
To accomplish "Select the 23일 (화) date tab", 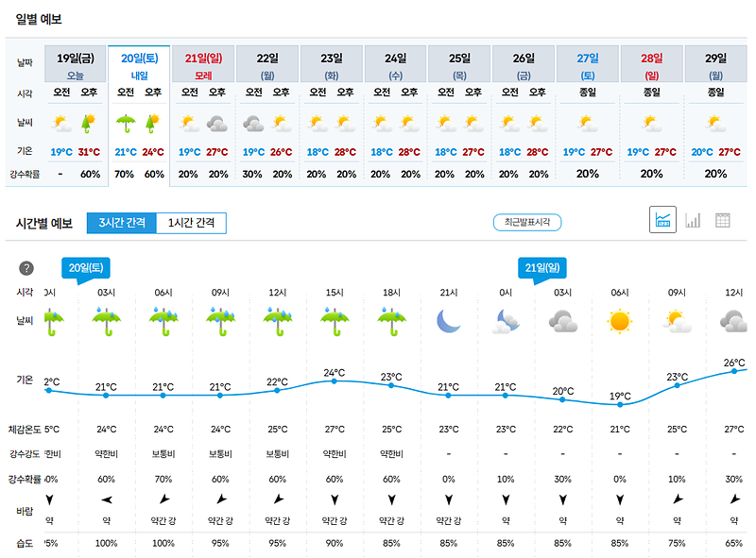I will tap(332, 64).
